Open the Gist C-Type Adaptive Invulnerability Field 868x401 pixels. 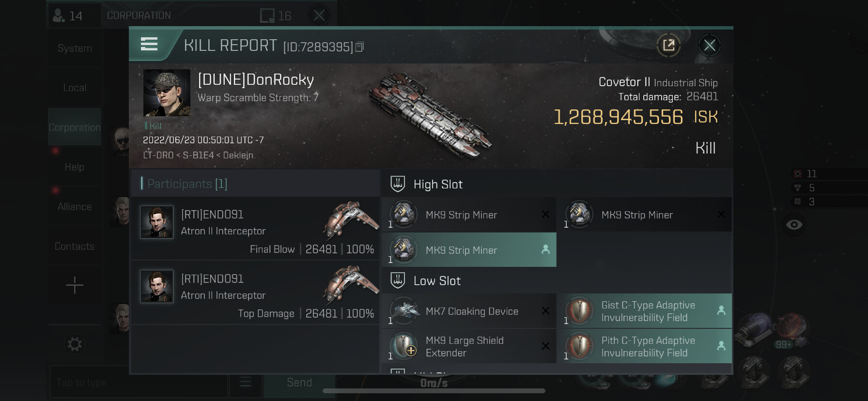(x=644, y=311)
